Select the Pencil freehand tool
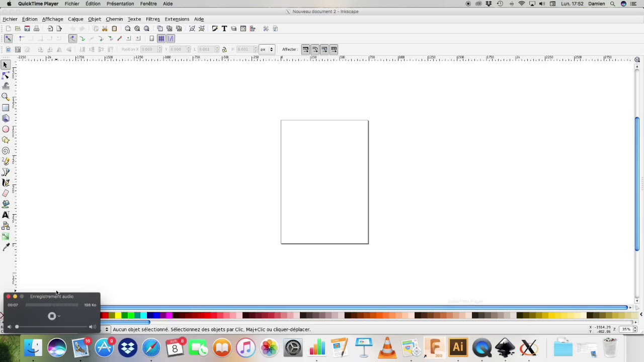644x362 pixels. [6, 161]
